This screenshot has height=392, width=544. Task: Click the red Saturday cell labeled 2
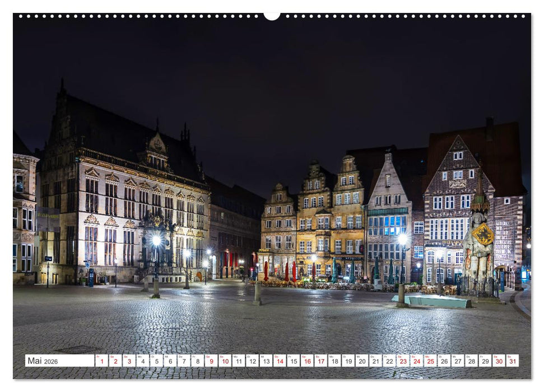click(x=115, y=362)
